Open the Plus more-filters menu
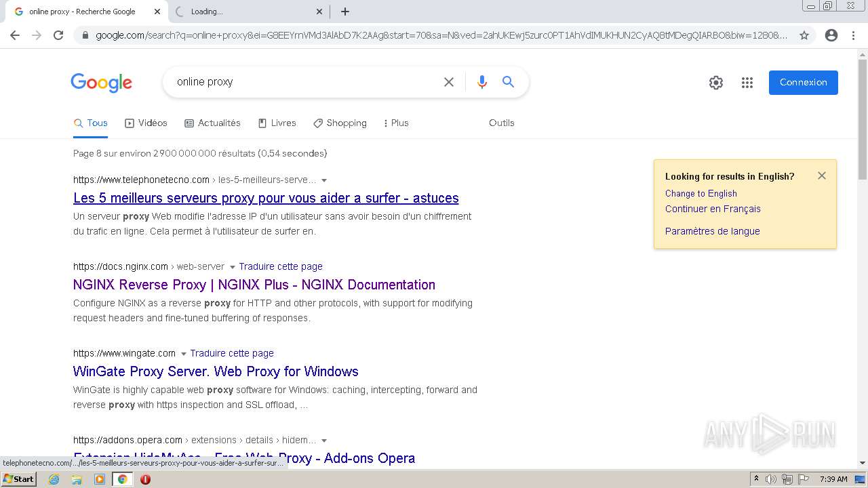Viewport: 868px width, 488px height. pos(396,123)
